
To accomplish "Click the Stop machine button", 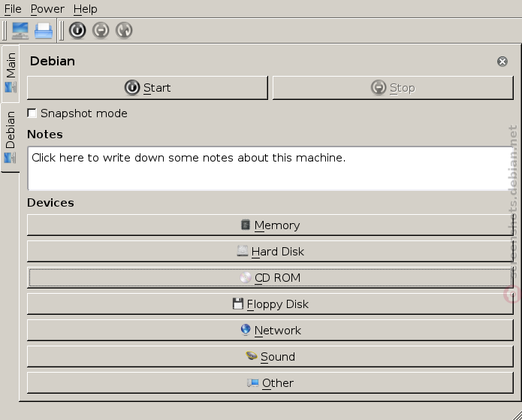I will click(x=393, y=88).
